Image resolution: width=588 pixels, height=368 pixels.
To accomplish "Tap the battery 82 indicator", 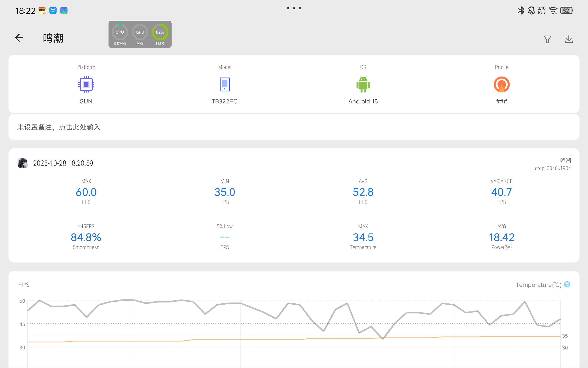I will (x=567, y=10).
